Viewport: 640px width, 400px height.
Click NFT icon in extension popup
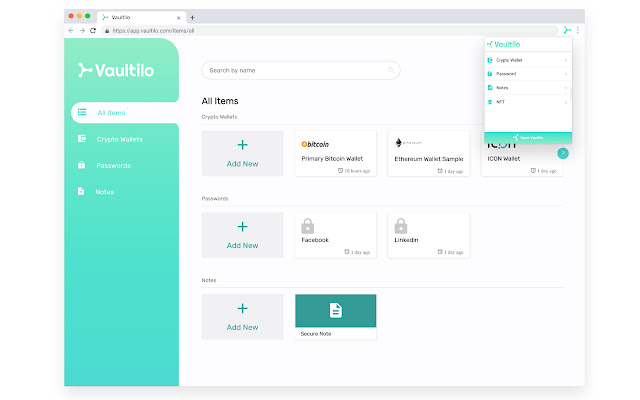click(490, 102)
